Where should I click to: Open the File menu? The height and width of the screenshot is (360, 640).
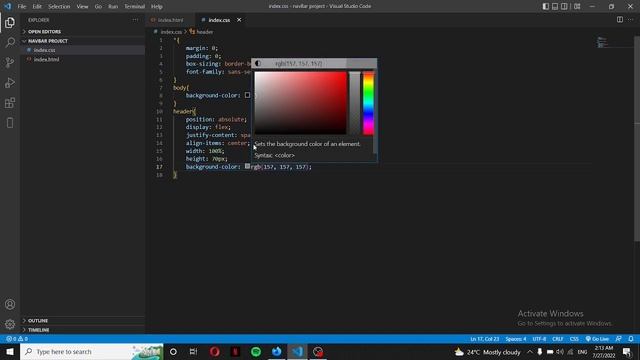(x=22, y=7)
